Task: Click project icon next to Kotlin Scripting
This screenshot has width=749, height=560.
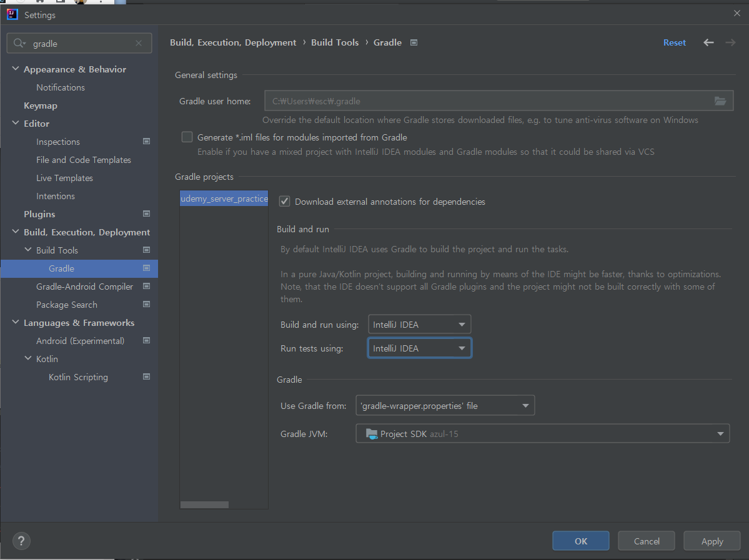Action: [147, 377]
